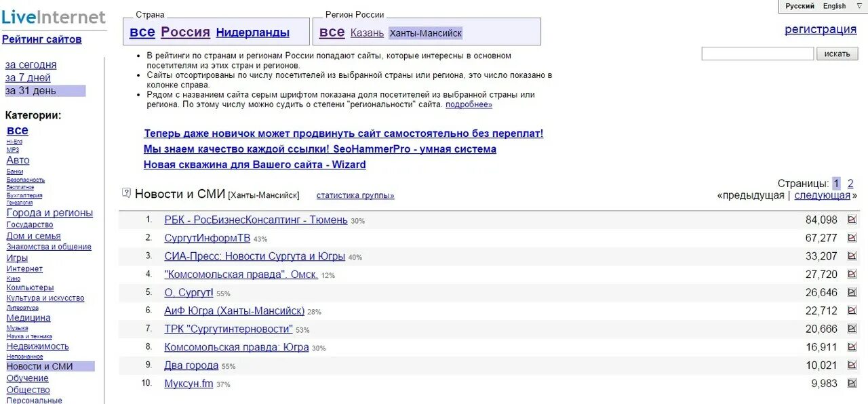The width and height of the screenshot is (868, 404).
Task: Open Интернет category
Action: [x=24, y=269]
